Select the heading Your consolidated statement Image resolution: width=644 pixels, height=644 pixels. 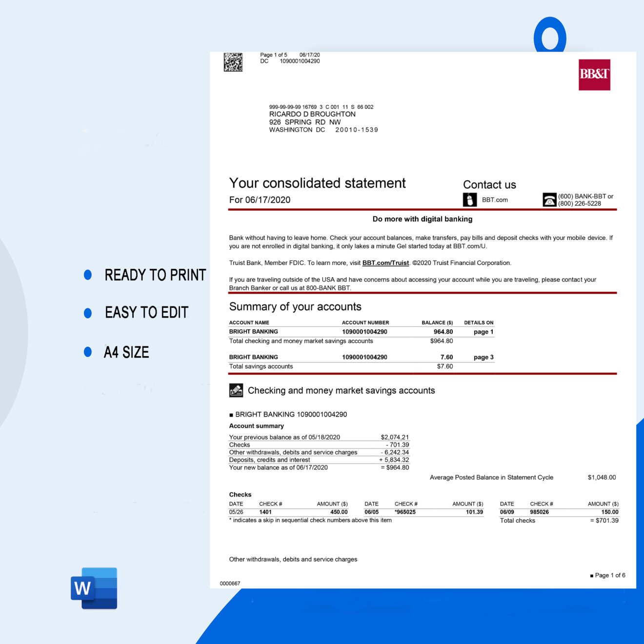point(317,183)
